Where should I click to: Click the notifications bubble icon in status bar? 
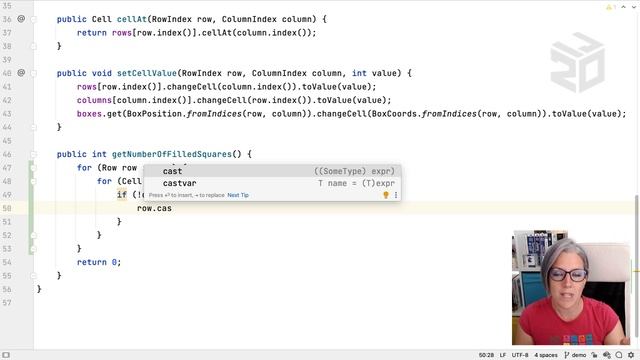(619, 355)
